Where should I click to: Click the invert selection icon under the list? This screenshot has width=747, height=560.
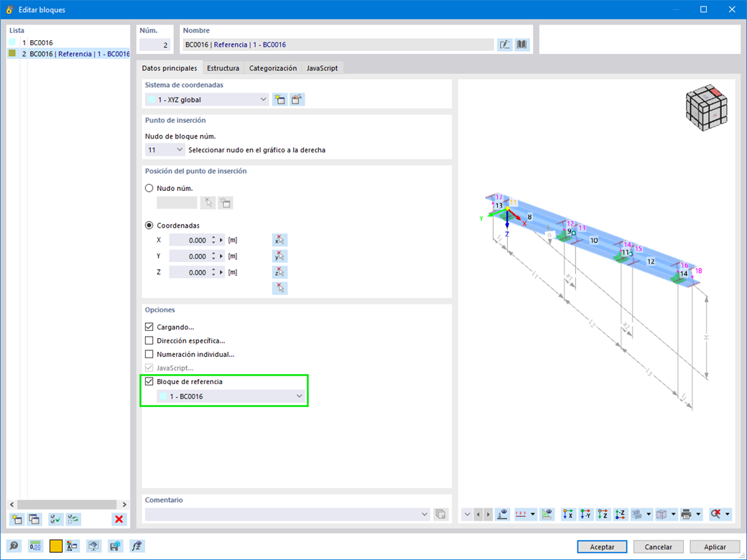point(73,519)
